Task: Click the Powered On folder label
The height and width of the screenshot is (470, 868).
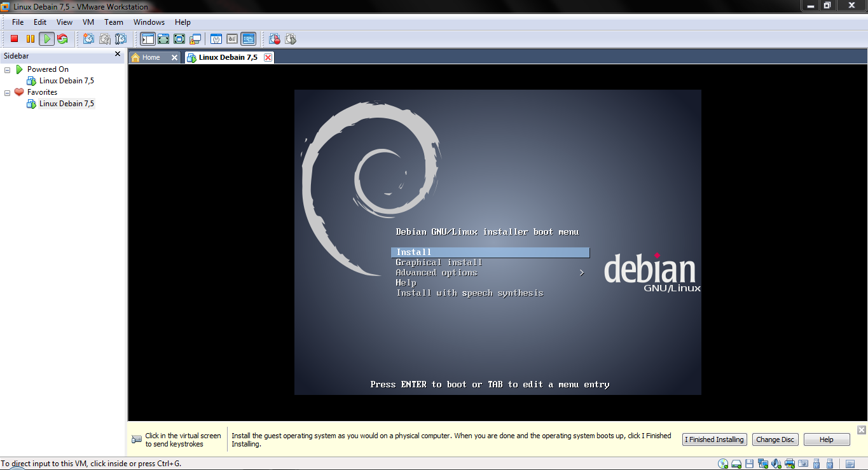Action: pyautogui.click(x=48, y=69)
